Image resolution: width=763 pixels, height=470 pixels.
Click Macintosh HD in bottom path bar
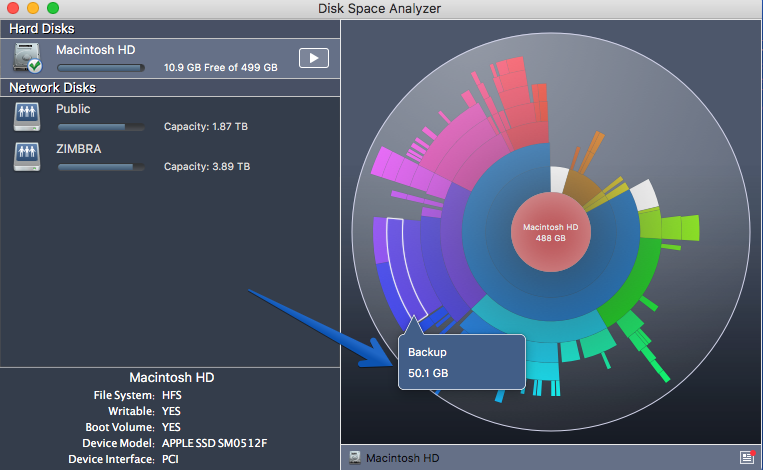click(402, 458)
